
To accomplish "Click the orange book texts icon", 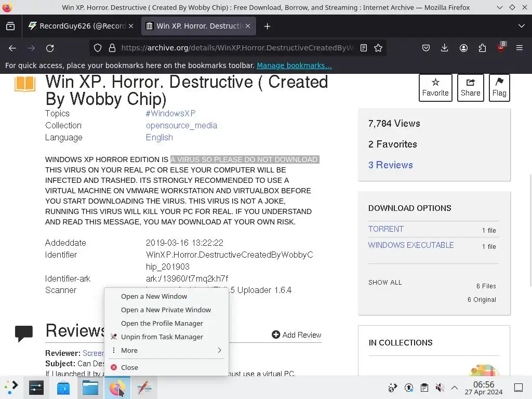I will click(25, 84).
